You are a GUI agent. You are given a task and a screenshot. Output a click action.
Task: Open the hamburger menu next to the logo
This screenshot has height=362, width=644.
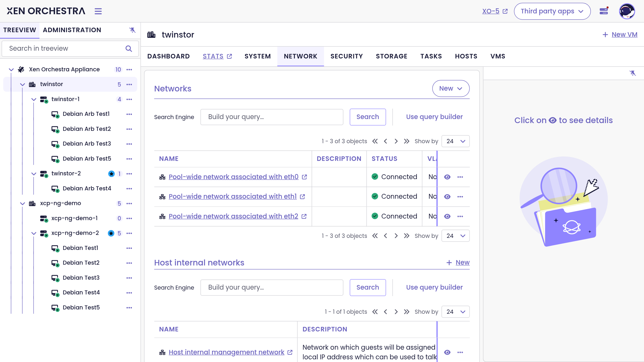point(98,11)
